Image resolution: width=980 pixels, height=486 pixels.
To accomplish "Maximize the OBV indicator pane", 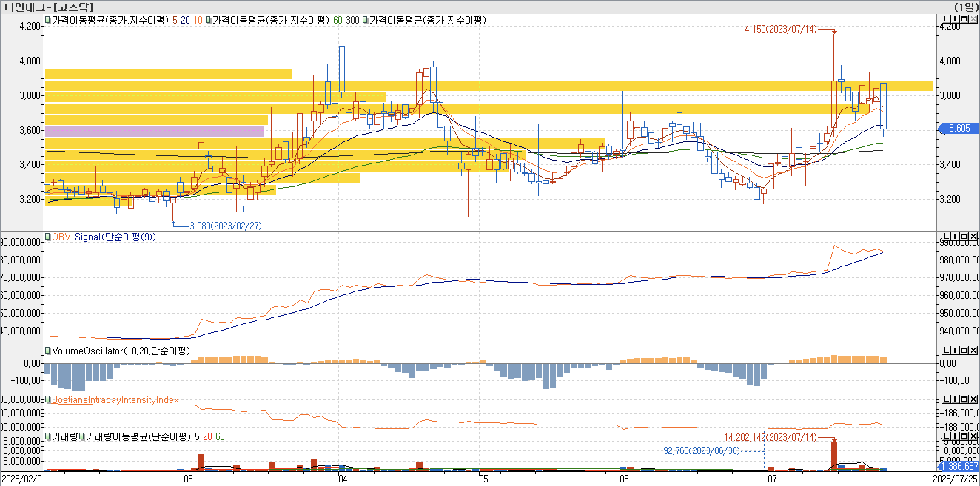I will pyautogui.click(x=964, y=236).
